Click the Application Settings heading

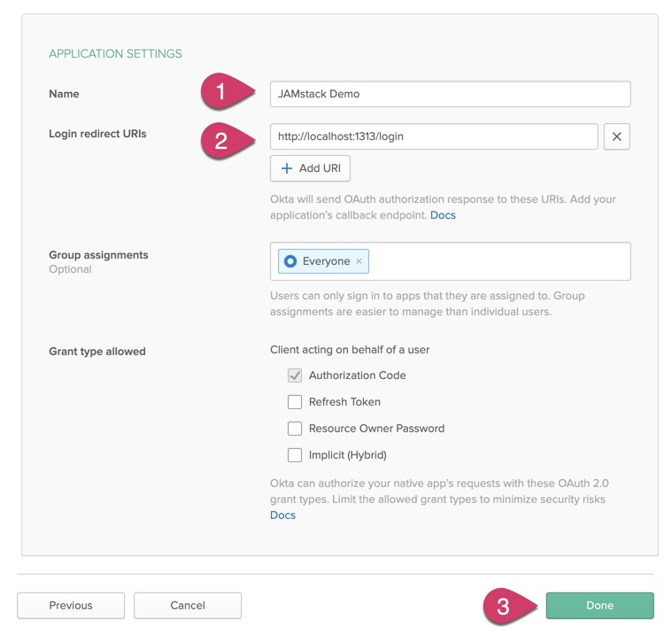115,54
